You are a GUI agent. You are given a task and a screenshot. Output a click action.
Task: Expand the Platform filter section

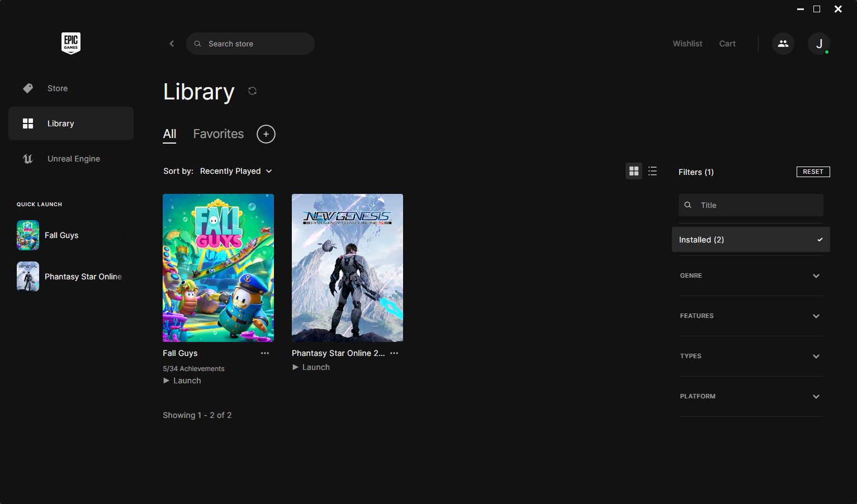point(750,397)
